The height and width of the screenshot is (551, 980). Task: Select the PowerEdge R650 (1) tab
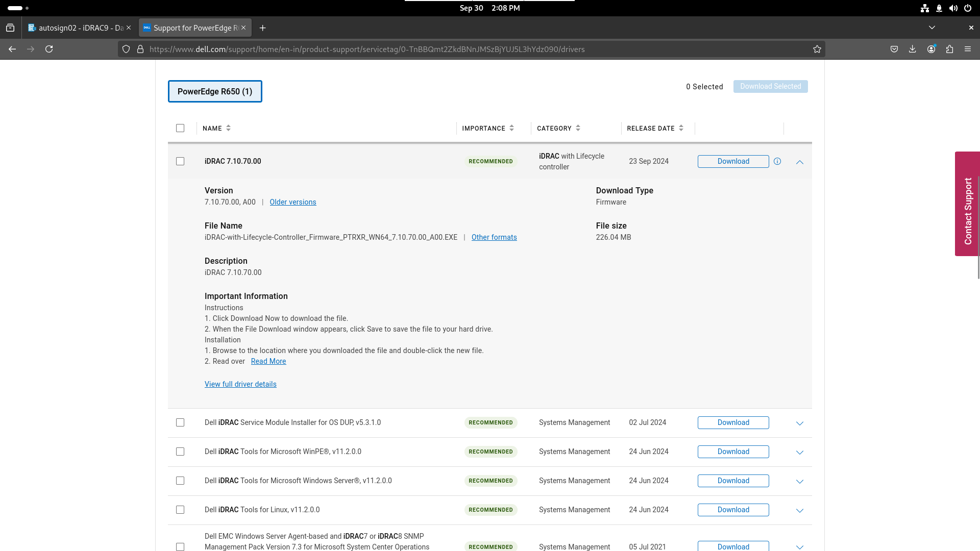pos(215,91)
